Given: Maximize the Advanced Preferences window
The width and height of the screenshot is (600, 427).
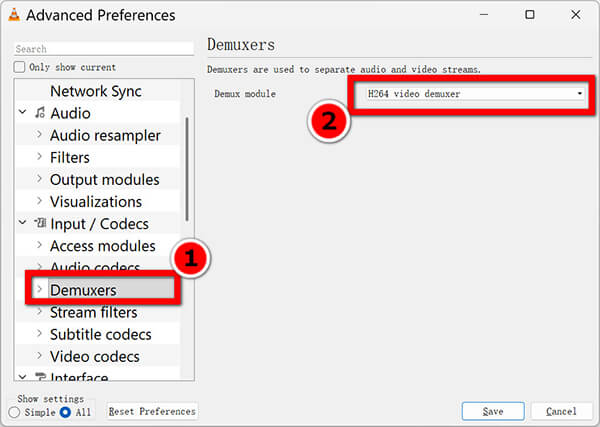Looking at the screenshot, I should [x=530, y=15].
